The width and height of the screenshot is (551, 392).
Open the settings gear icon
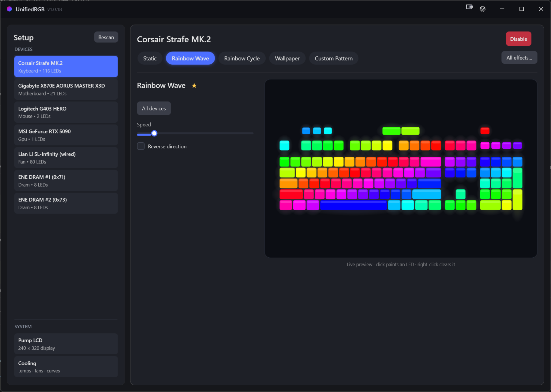[x=483, y=9]
